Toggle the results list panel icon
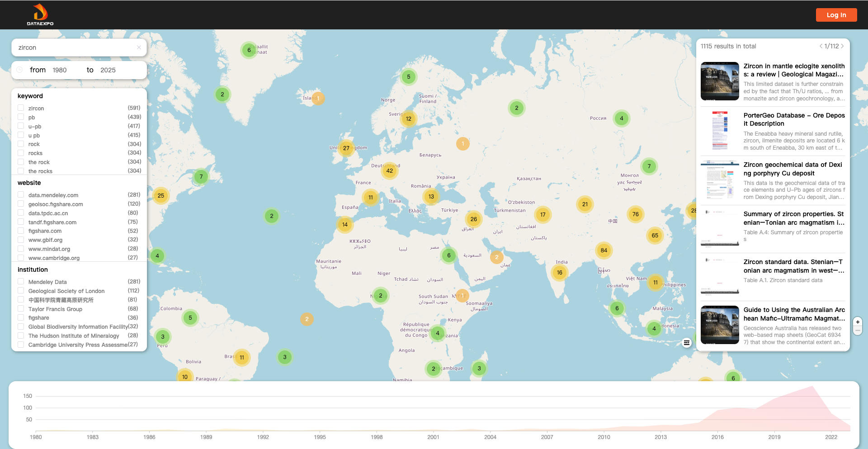 pos(686,343)
